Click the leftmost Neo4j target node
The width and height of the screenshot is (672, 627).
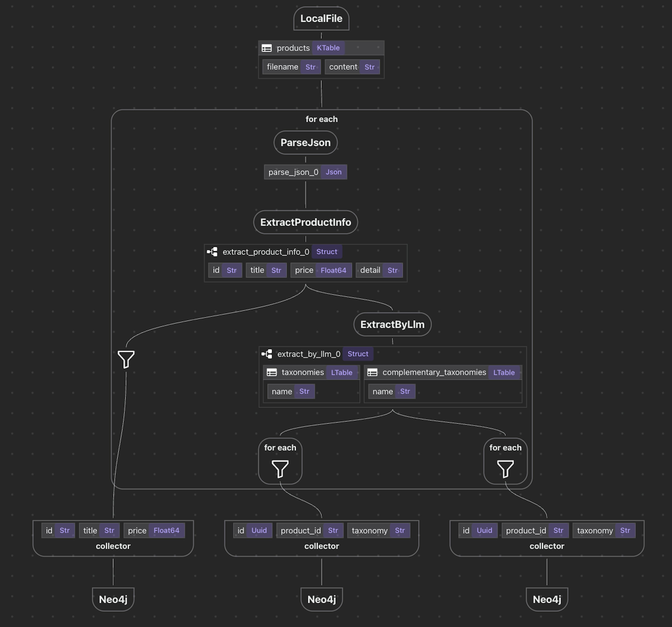click(x=113, y=599)
